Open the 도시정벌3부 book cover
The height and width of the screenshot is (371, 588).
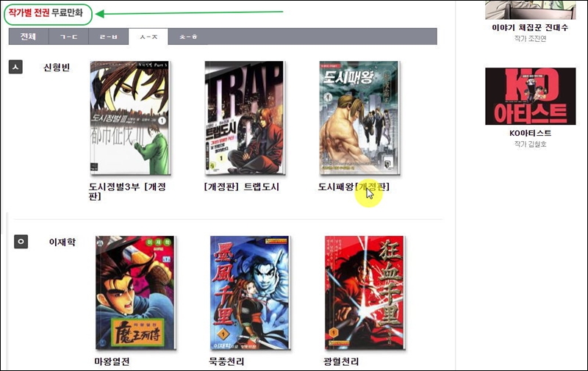[131, 118]
